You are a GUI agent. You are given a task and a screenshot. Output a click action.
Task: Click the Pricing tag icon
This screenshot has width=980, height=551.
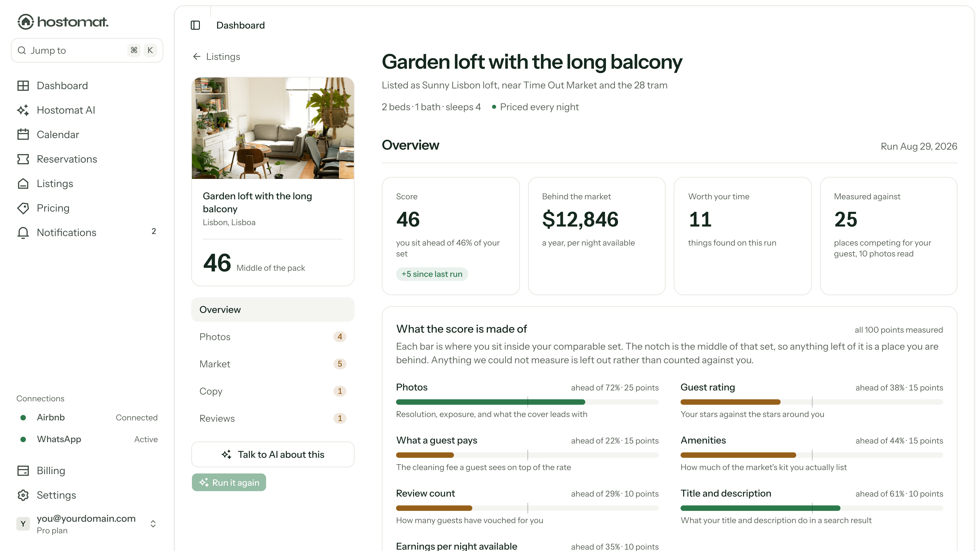[x=23, y=208]
